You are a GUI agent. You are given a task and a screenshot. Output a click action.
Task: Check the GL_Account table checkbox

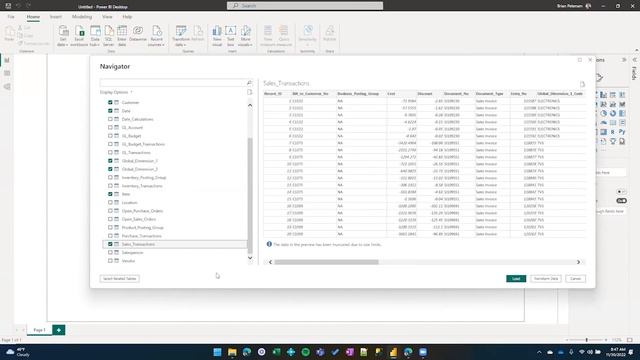click(110, 127)
